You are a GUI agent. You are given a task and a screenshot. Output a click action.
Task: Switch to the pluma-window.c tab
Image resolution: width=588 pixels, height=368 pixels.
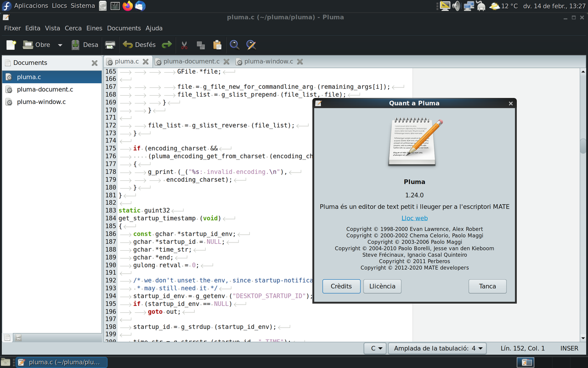tap(268, 61)
